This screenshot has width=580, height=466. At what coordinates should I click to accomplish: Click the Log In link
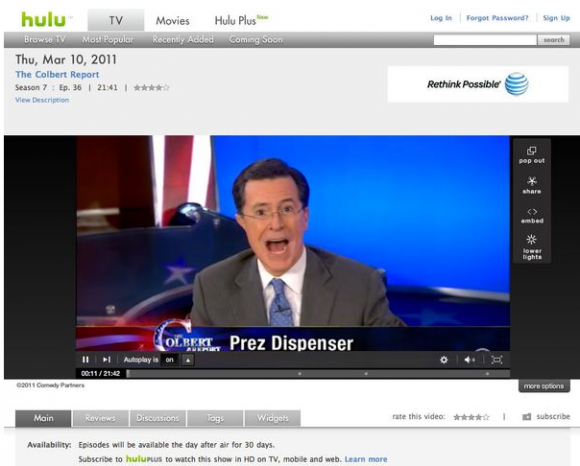click(x=441, y=18)
